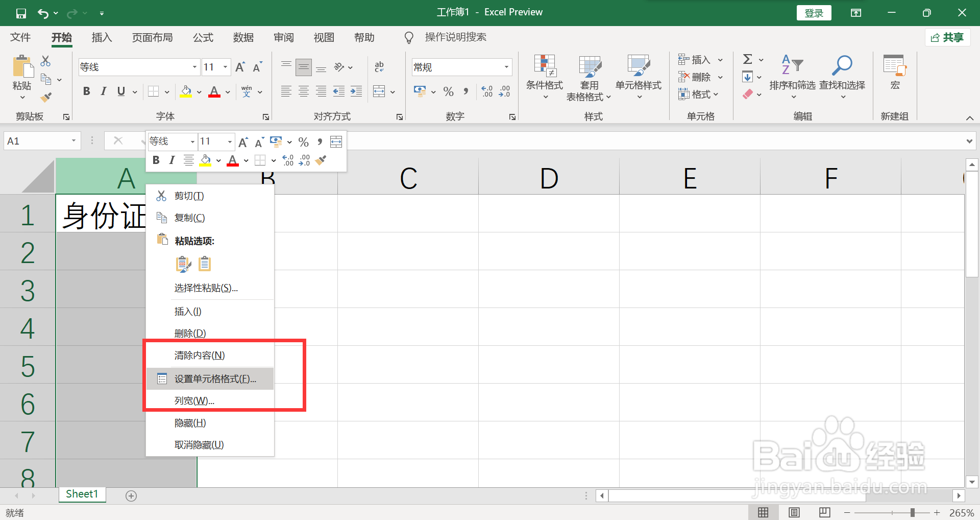
Task: Click Keep Source Formatting paste option icon
Action: pos(183,264)
